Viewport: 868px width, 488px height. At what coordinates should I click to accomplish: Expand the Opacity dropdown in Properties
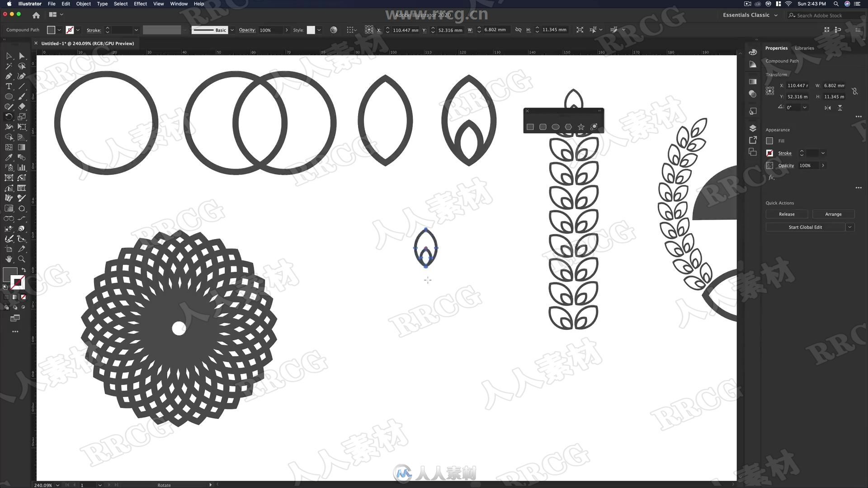pos(823,165)
